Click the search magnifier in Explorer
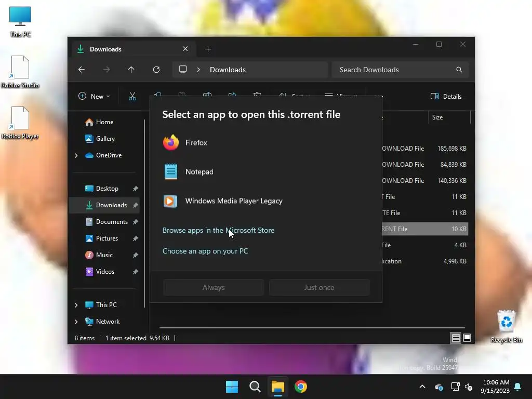 (x=459, y=70)
